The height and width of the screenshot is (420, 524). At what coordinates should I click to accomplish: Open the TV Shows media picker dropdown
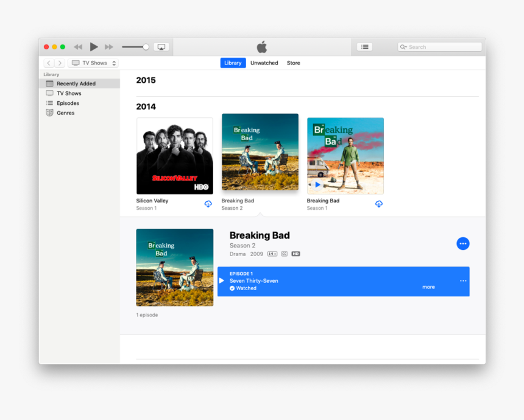click(x=93, y=63)
